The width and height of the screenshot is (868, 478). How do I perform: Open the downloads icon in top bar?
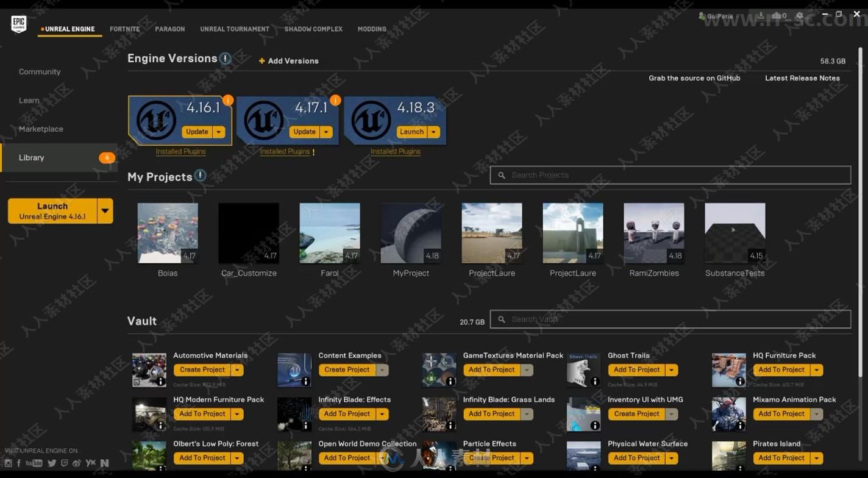point(760,16)
